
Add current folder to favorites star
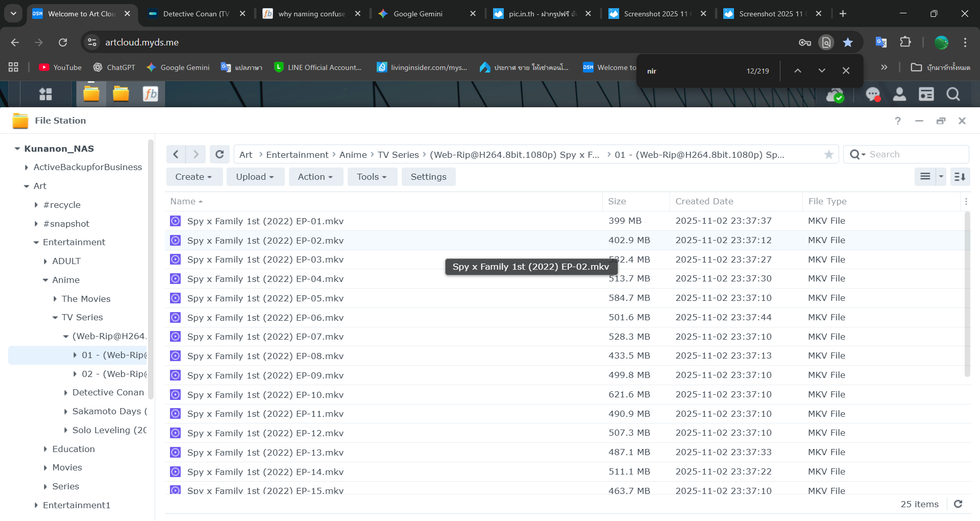pos(828,154)
